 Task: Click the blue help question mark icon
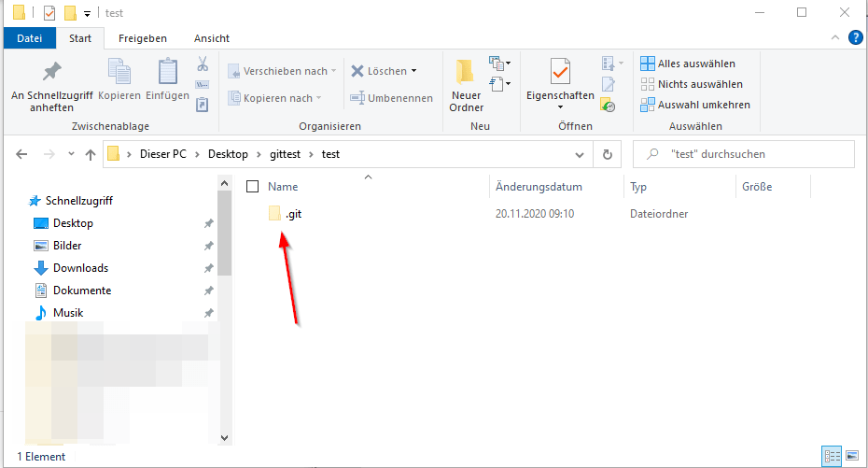[x=855, y=37]
